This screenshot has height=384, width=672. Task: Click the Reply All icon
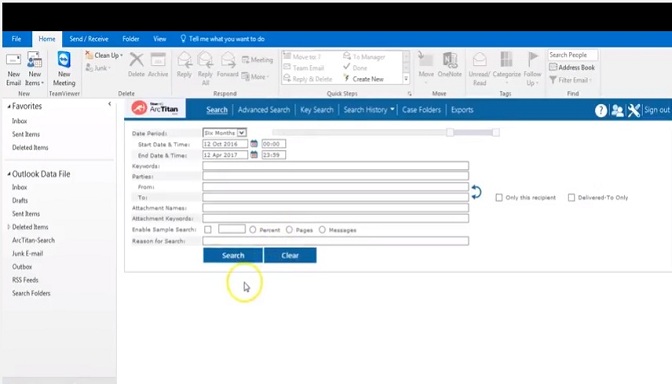pos(205,69)
